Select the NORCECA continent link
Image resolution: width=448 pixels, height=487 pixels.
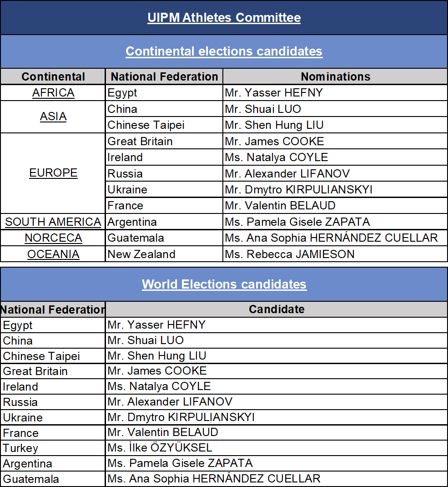tap(53, 238)
